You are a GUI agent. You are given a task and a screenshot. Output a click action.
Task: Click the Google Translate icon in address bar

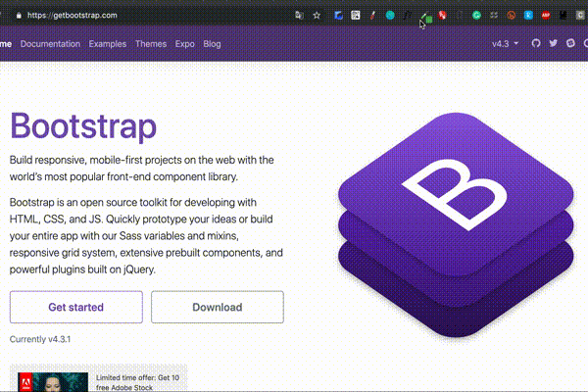299,16
